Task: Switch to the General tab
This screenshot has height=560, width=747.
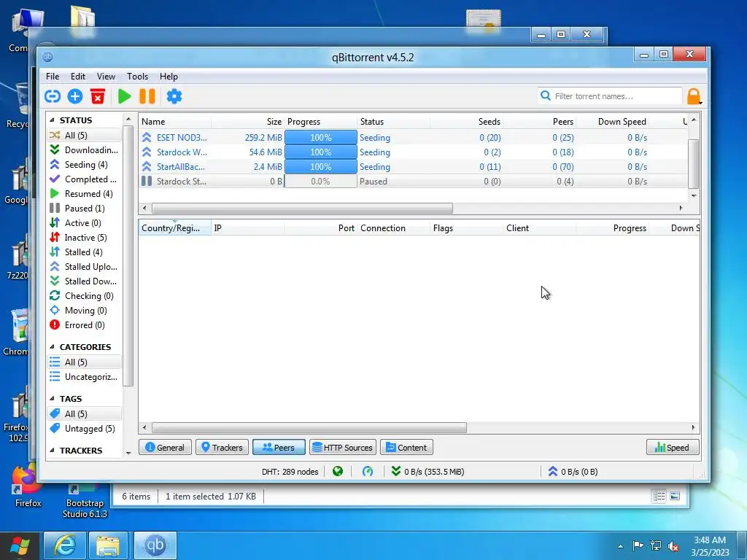Action: pos(165,448)
